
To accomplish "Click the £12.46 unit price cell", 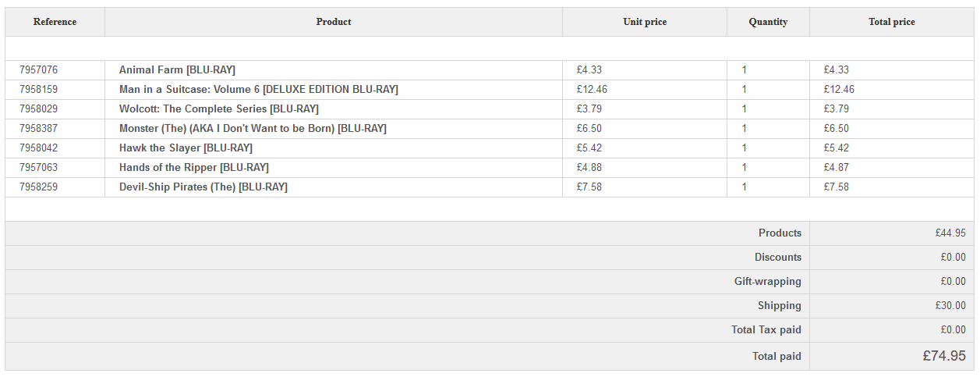I will (592, 90).
